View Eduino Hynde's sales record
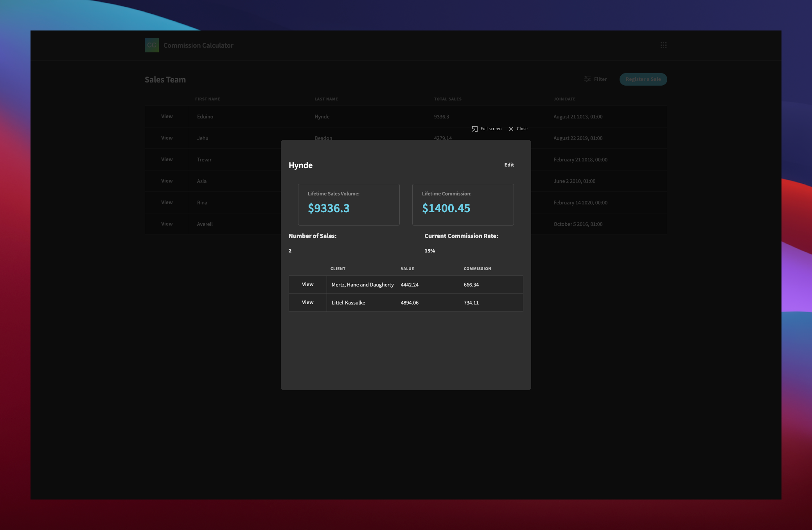The image size is (812, 530). (x=167, y=116)
